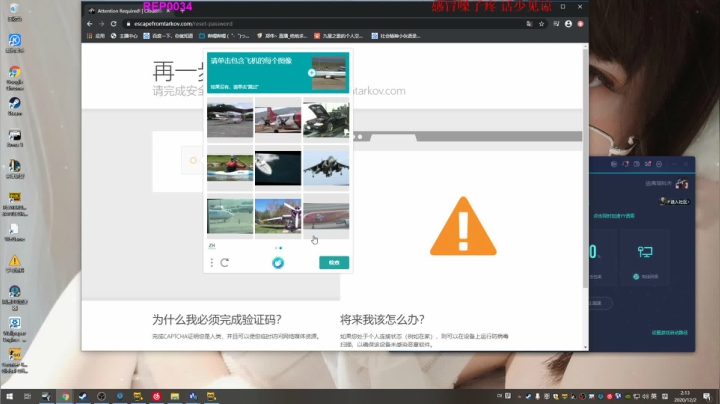Click the taskbar clock showing 2:13
The image size is (720, 404).
pyautogui.click(x=685, y=396)
